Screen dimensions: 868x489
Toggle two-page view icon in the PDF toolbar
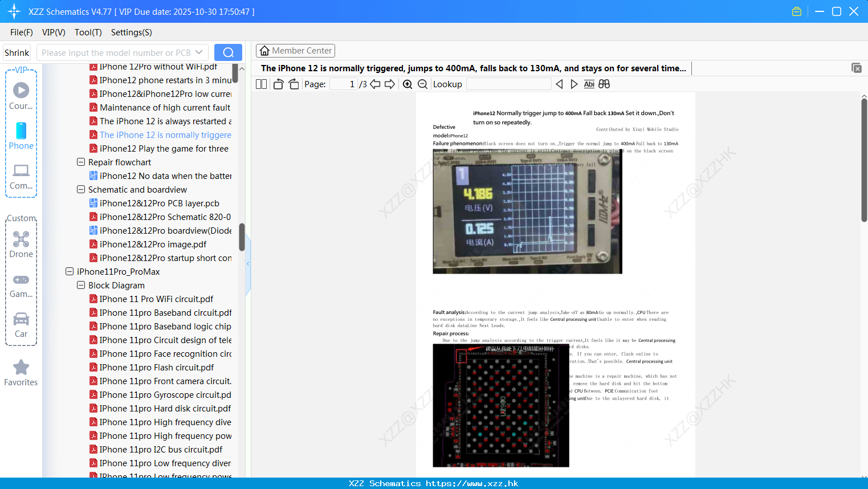(x=261, y=84)
